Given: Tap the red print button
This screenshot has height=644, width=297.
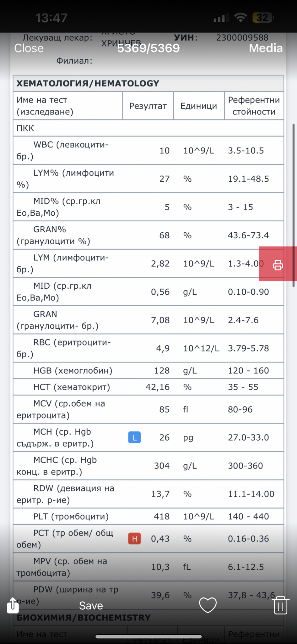Looking at the screenshot, I should [x=278, y=264].
